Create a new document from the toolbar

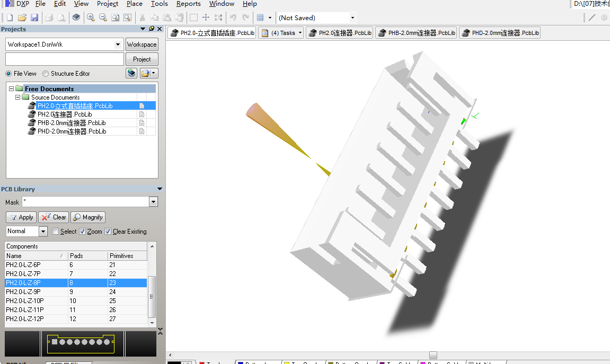click(x=10, y=17)
